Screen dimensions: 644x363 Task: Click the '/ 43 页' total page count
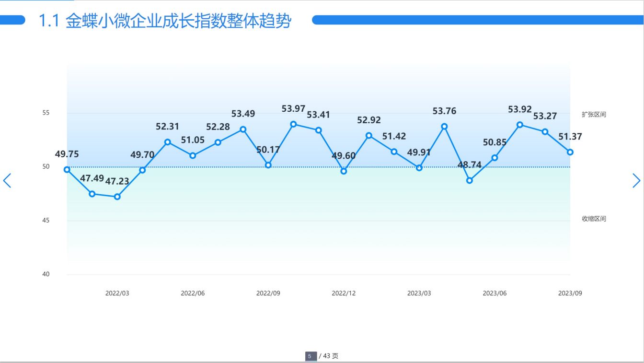click(x=329, y=356)
